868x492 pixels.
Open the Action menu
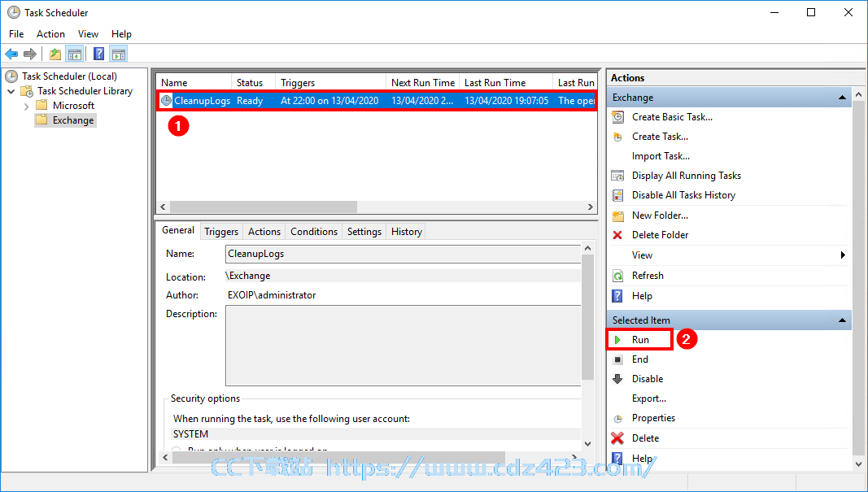tap(51, 34)
